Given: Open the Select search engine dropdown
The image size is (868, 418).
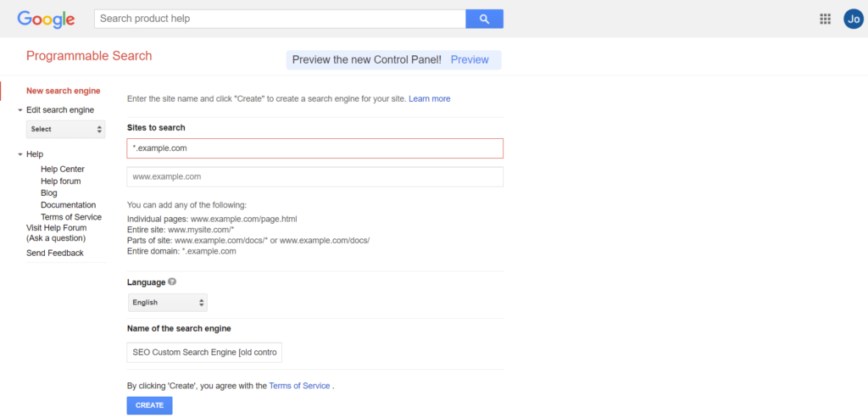Looking at the screenshot, I should [65, 129].
